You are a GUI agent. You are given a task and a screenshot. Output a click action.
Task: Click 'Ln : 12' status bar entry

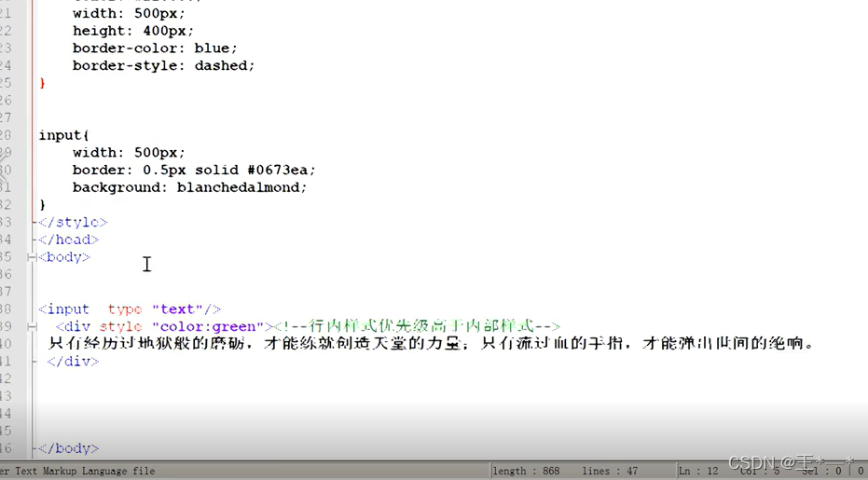click(x=698, y=471)
